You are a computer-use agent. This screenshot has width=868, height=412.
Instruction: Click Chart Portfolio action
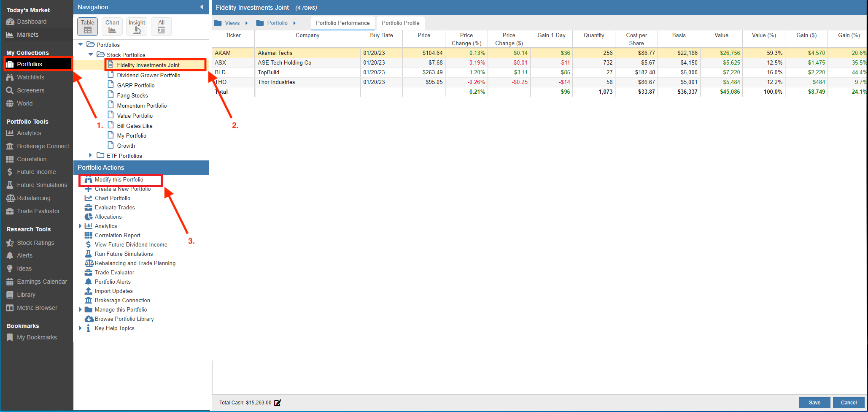point(112,198)
